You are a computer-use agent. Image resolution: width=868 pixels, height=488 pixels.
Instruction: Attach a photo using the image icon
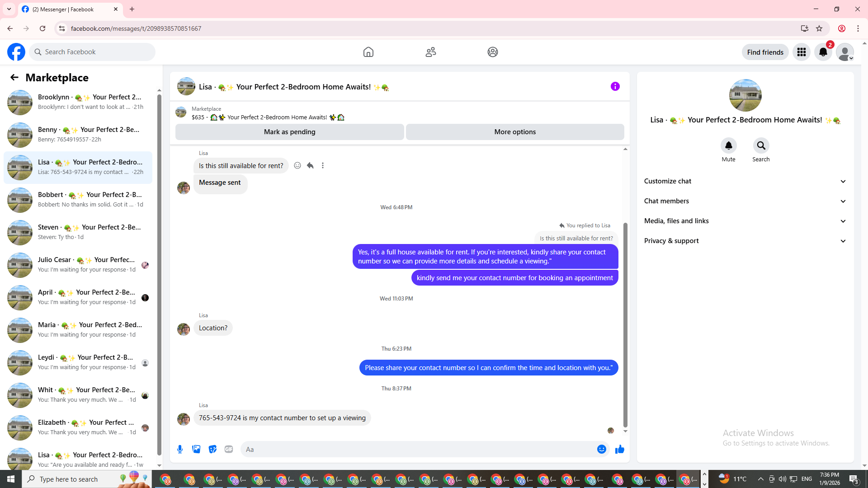pos(196,449)
